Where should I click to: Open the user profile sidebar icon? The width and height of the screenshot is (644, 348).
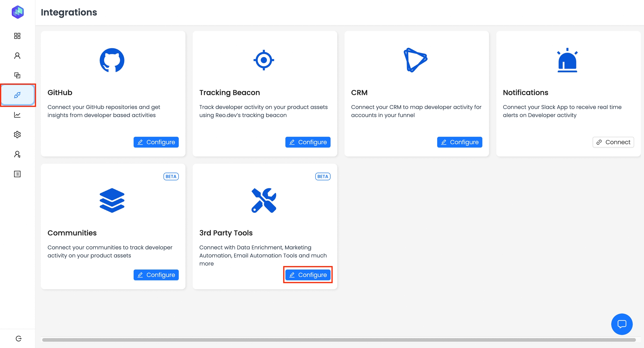point(17,56)
